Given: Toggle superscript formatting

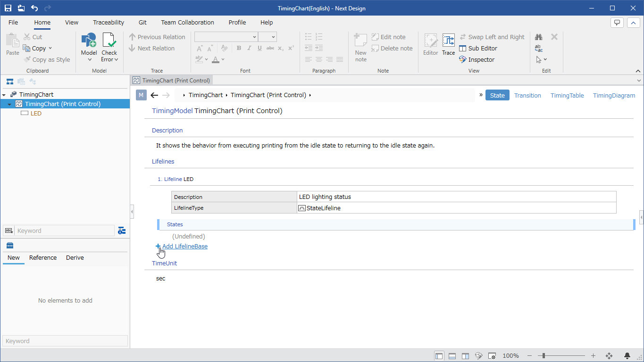Looking at the screenshot, I should tap(291, 48).
